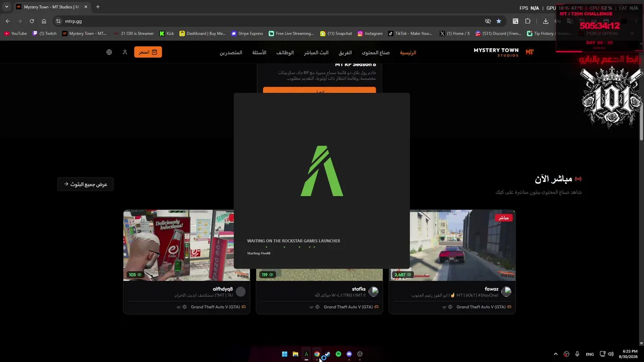
Task: Click the FiveM icon in the taskbar
Action: (x=306, y=354)
